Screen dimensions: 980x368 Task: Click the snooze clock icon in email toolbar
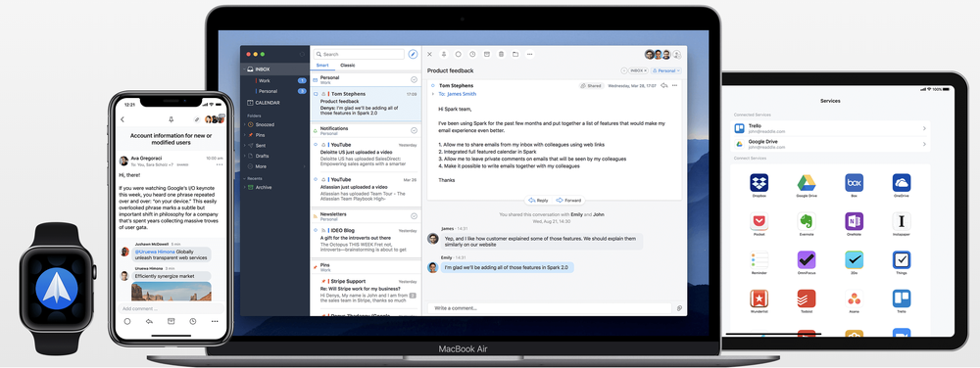472,54
